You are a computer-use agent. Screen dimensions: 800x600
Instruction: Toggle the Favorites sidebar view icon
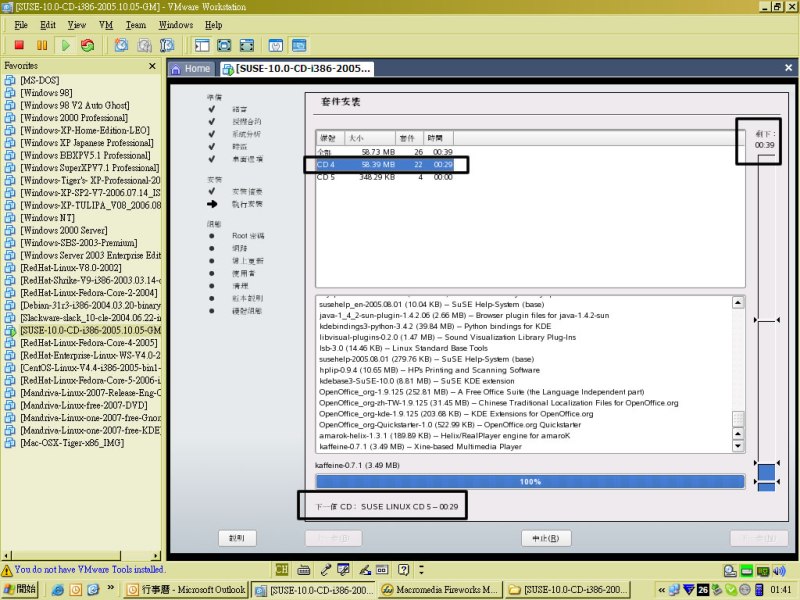tap(201, 45)
